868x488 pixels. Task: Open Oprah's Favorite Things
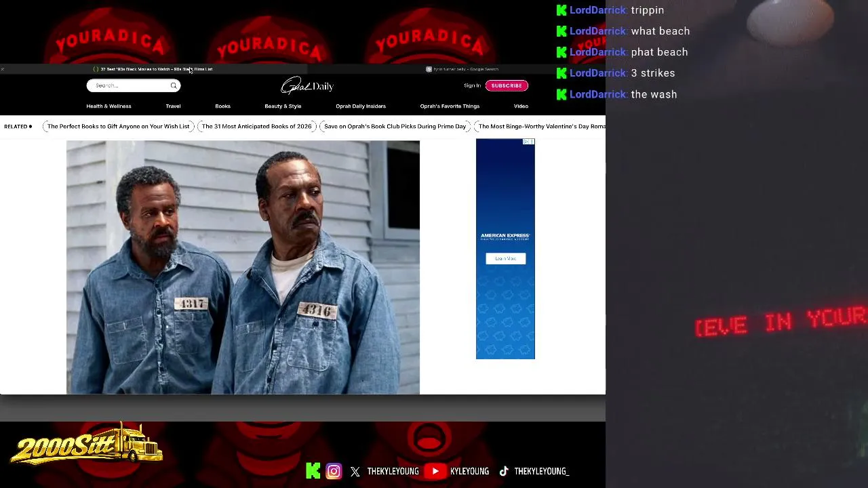(450, 106)
